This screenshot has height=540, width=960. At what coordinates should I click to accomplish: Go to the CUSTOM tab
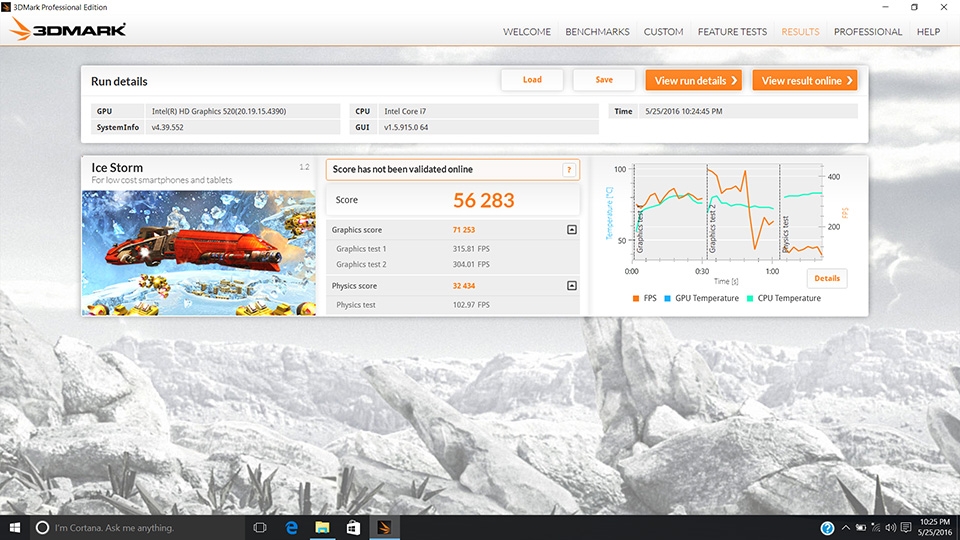click(x=663, y=32)
